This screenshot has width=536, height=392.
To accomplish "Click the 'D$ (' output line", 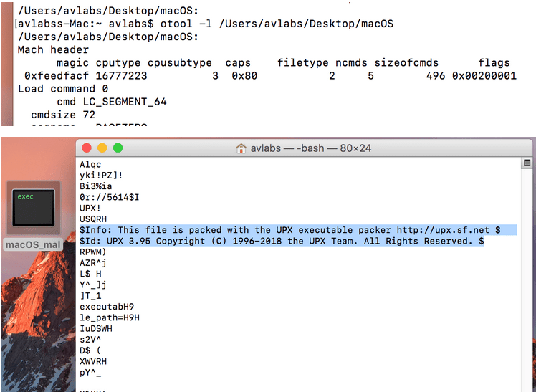I will point(90,350).
